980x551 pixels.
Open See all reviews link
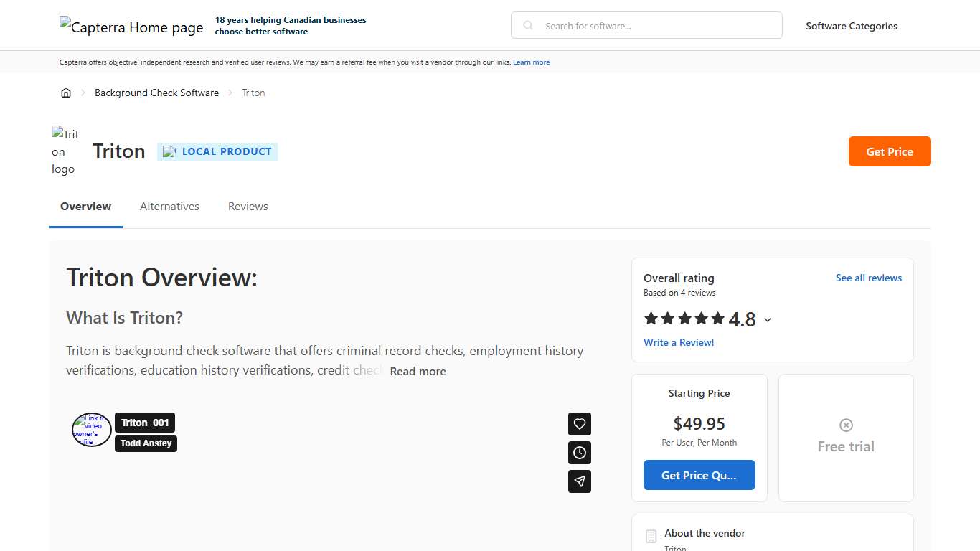pos(869,278)
